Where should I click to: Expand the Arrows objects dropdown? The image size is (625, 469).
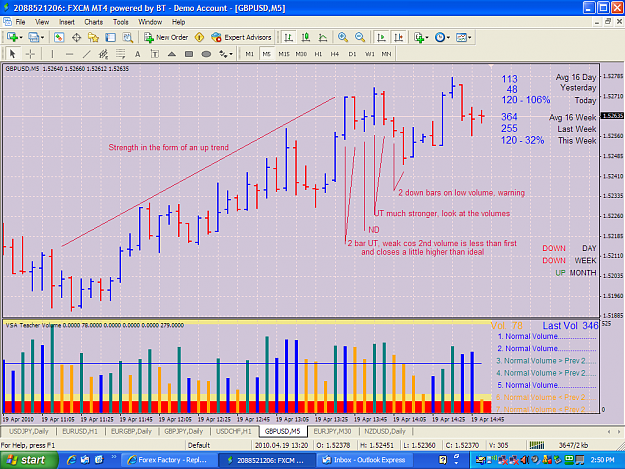tap(231, 54)
